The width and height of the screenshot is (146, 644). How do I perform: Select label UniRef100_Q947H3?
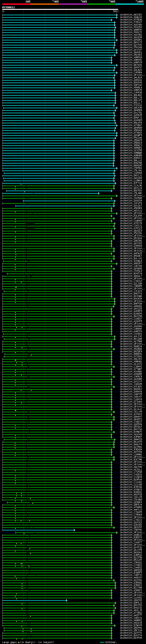click(x=131, y=600)
